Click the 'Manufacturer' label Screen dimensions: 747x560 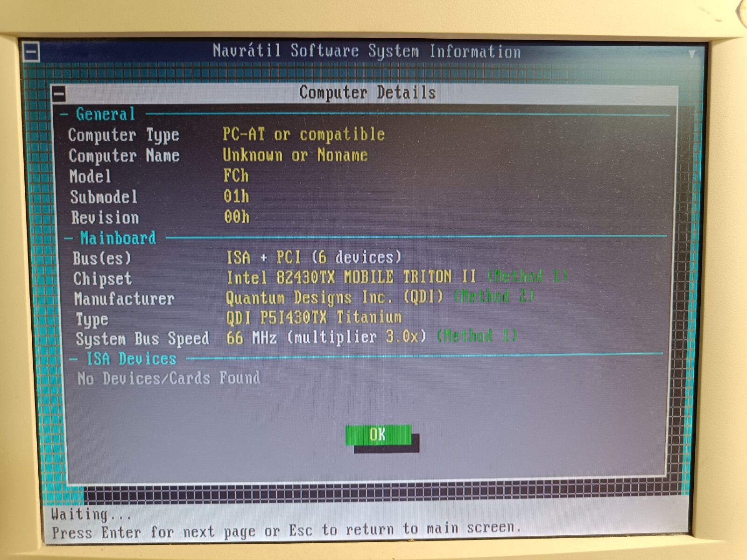tap(124, 299)
